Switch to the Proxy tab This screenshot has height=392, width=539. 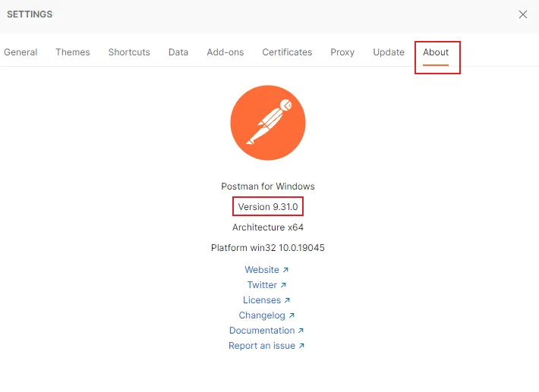coord(342,52)
